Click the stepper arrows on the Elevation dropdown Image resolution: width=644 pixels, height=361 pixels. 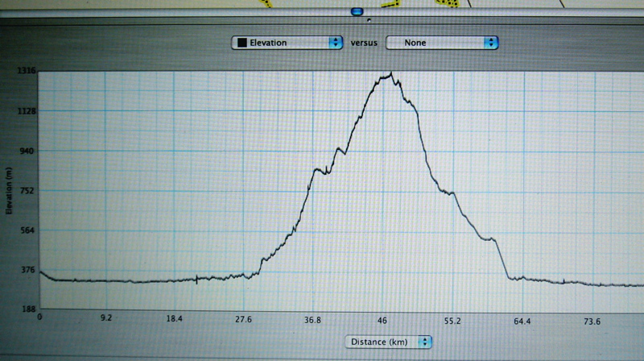pyautogui.click(x=336, y=43)
